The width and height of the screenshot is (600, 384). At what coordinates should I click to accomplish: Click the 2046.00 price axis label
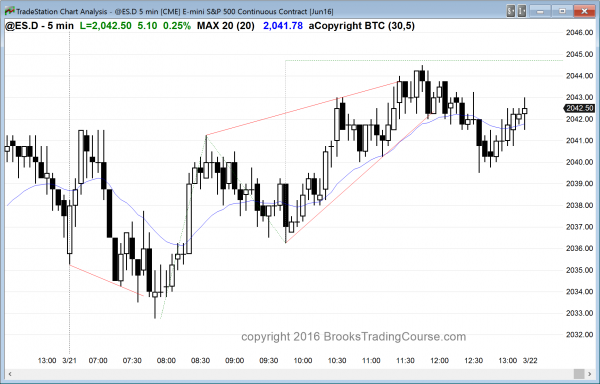pos(579,33)
